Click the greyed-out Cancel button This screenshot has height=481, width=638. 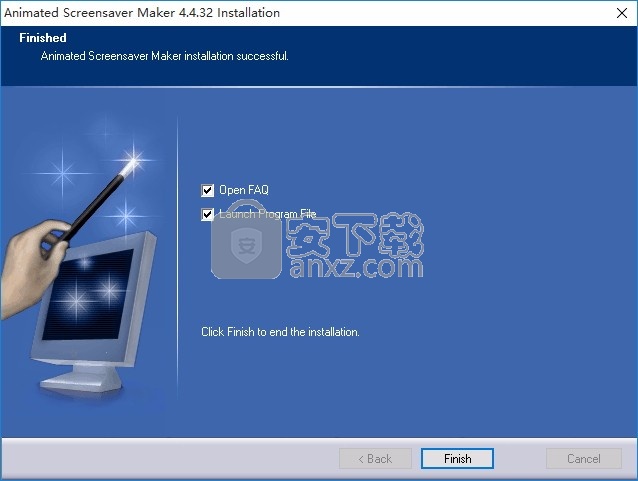click(583, 459)
